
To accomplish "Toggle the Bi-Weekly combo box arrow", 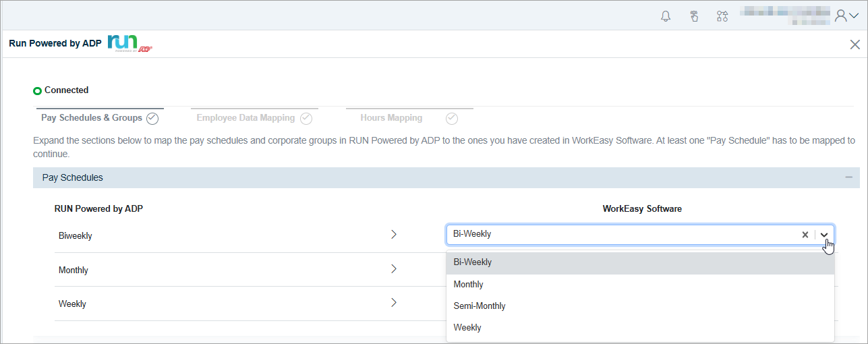I will click(x=824, y=235).
